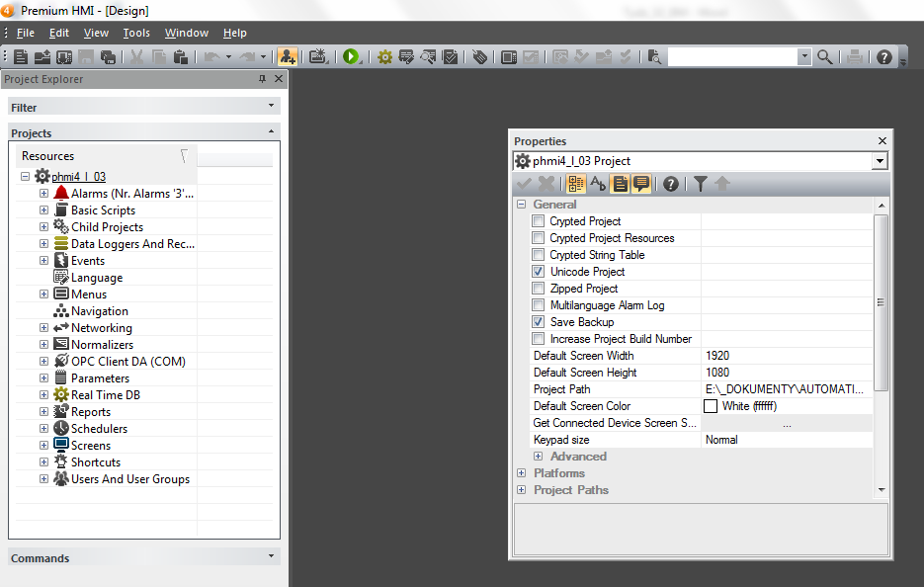Expand the Alarms tree node

coord(44,194)
